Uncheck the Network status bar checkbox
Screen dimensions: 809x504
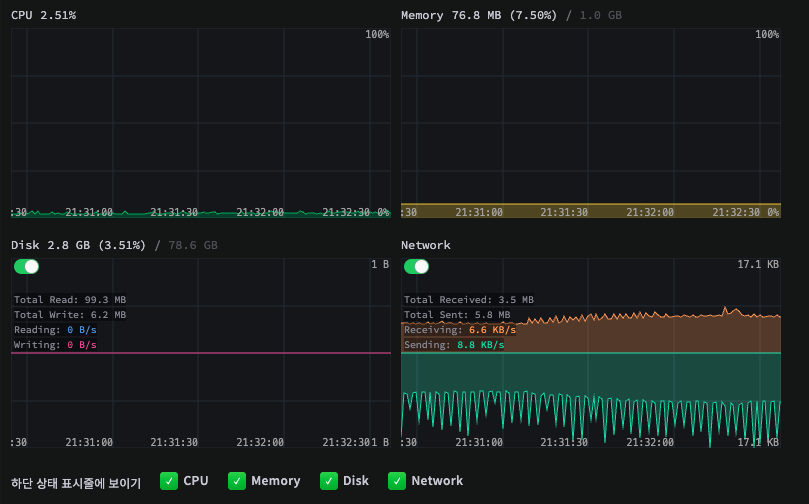(397, 481)
